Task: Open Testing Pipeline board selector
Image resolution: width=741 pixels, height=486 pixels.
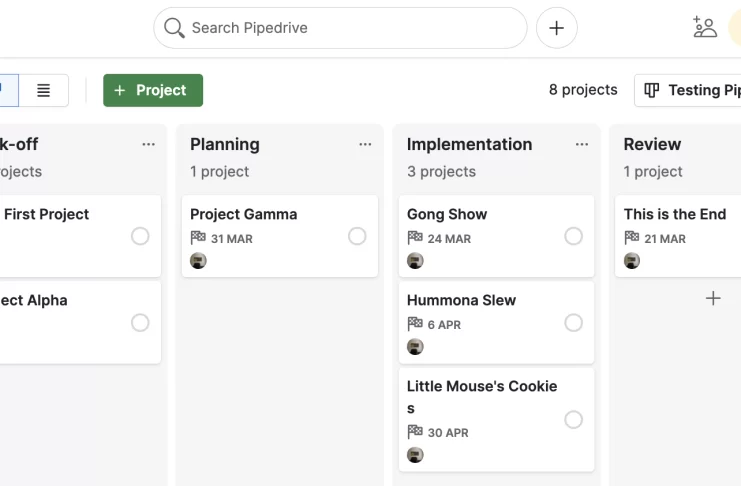Action: coord(688,90)
